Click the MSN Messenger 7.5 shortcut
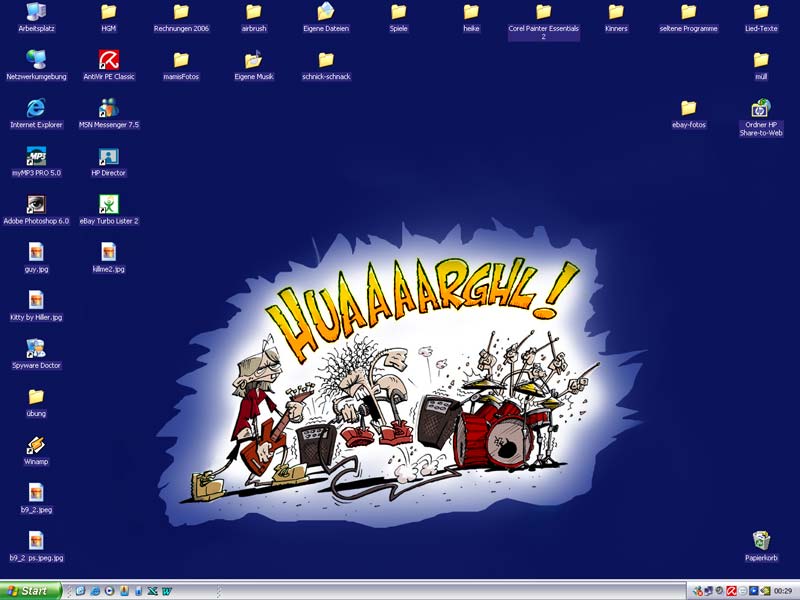The height and width of the screenshot is (600, 800). pyautogui.click(x=109, y=108)
